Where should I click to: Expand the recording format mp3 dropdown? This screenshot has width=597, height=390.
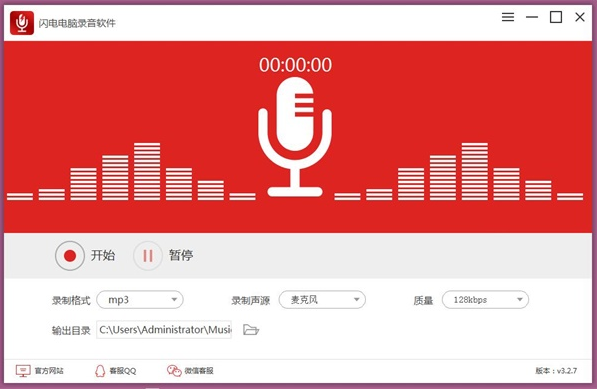coord(140,300)
